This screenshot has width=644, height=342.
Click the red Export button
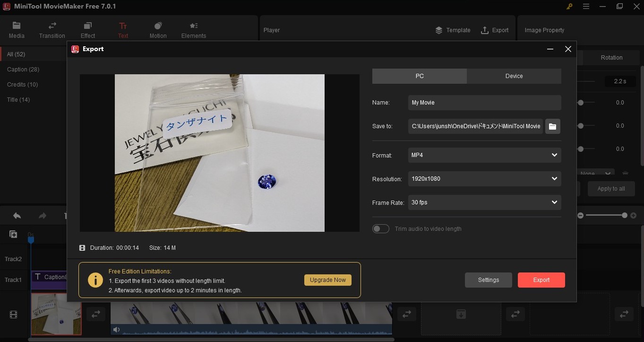(x=541, y=280)
